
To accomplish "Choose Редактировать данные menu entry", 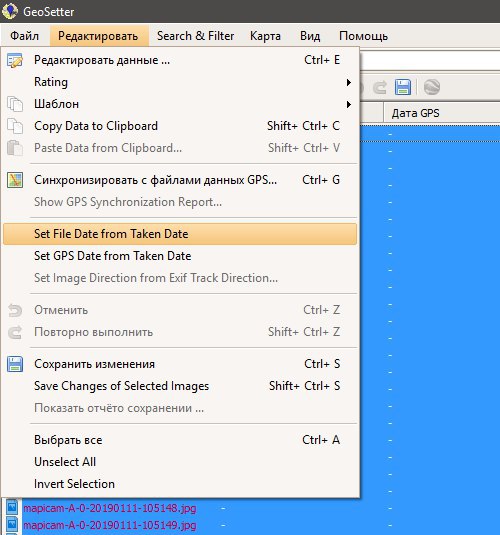I will coord(180,60).
